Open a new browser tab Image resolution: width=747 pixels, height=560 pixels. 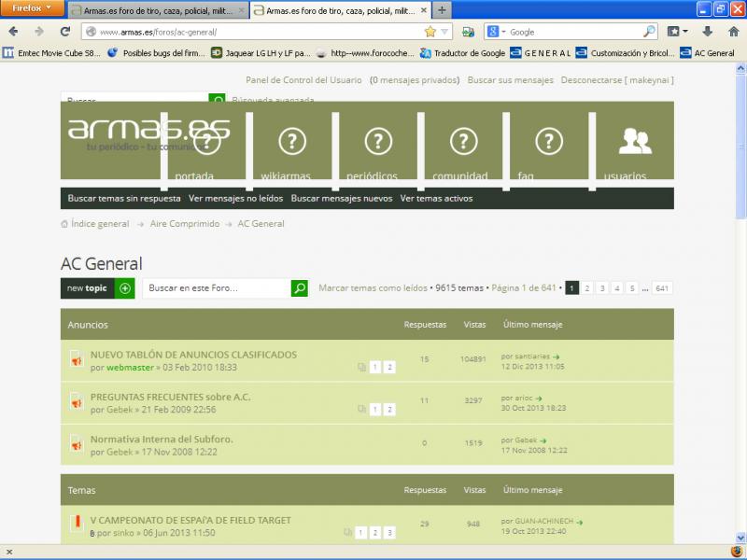point(441,10)
